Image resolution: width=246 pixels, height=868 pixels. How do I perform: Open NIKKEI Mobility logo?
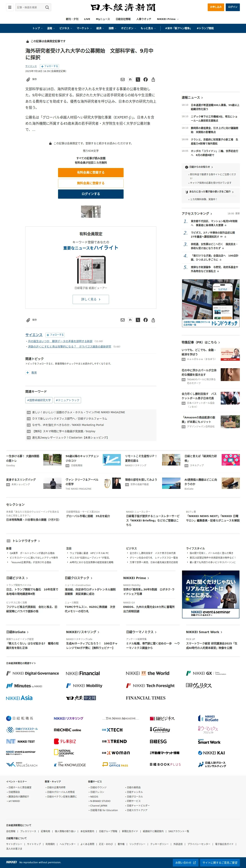point(84,685)
